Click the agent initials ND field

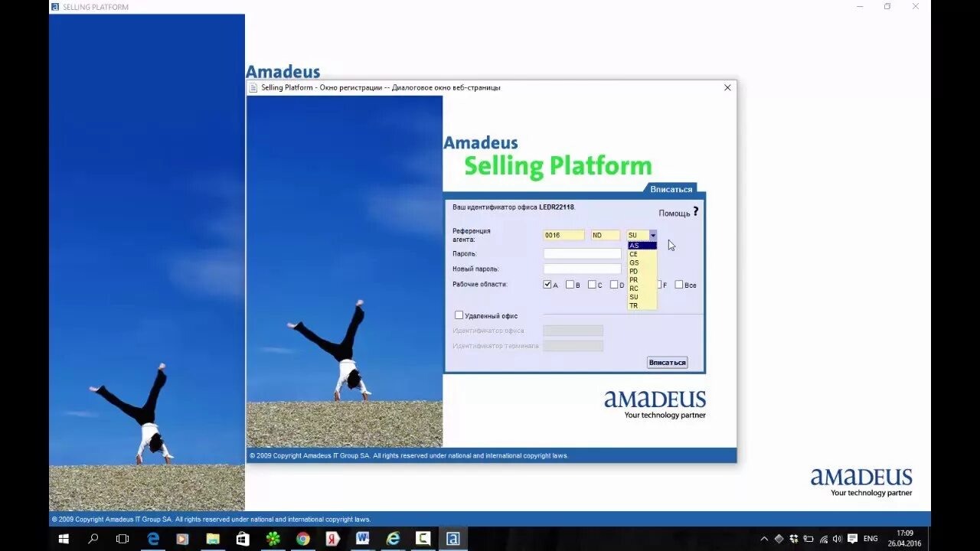point(605,236)
